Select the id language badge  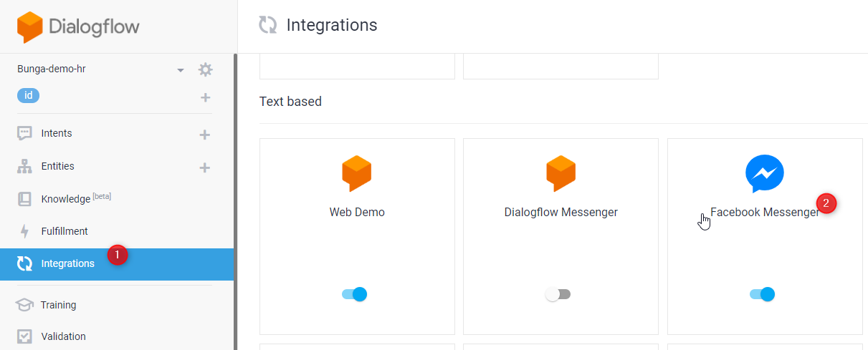click(x=29, y=96)
